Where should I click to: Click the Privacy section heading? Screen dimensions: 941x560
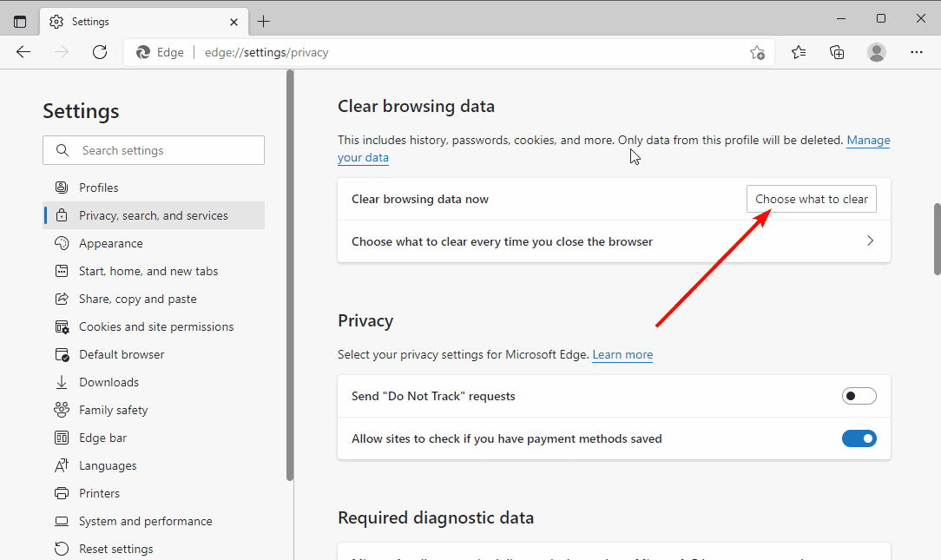[x=365, y=320]
